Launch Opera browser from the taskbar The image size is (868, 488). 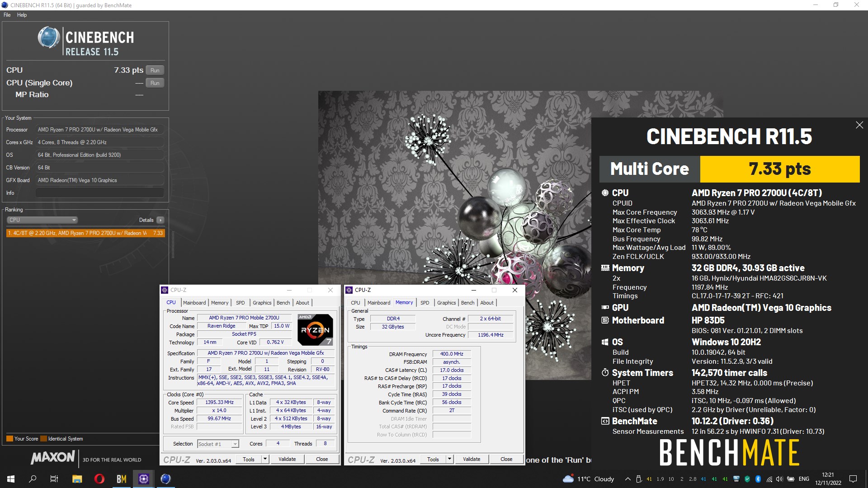click(99, 479)
